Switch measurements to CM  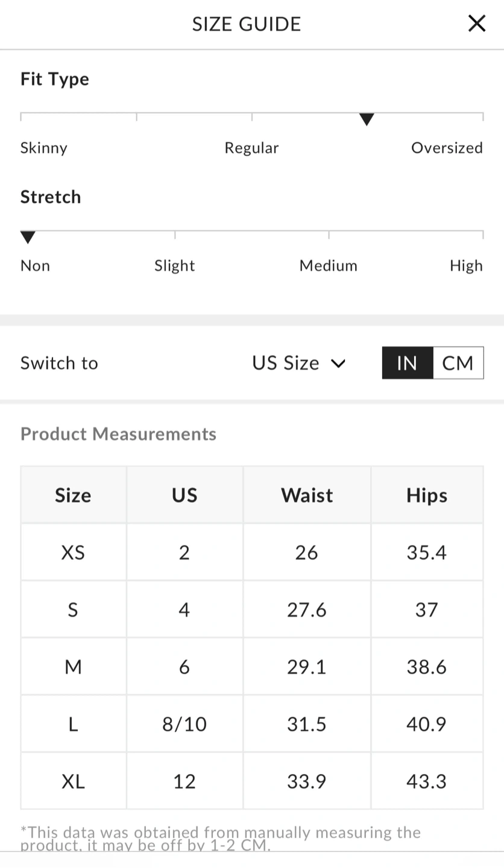point(458,363)
